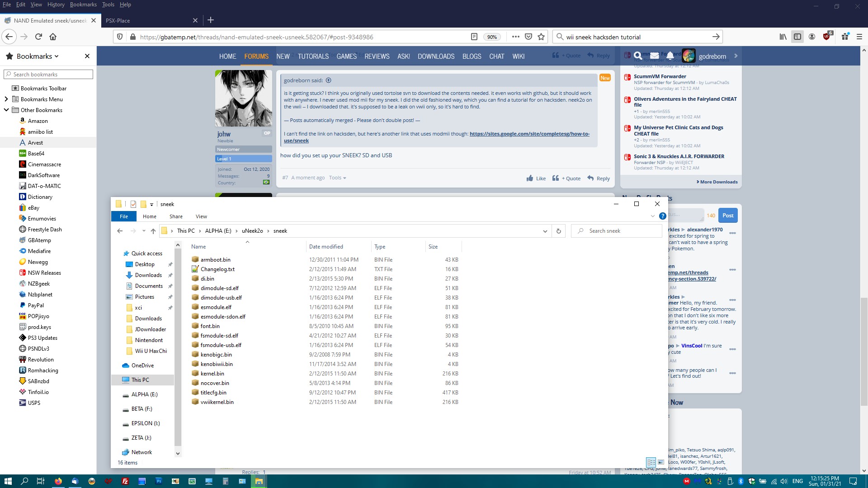
Task: Go up one folder in Explorer
Action: [x=153, y=231]
